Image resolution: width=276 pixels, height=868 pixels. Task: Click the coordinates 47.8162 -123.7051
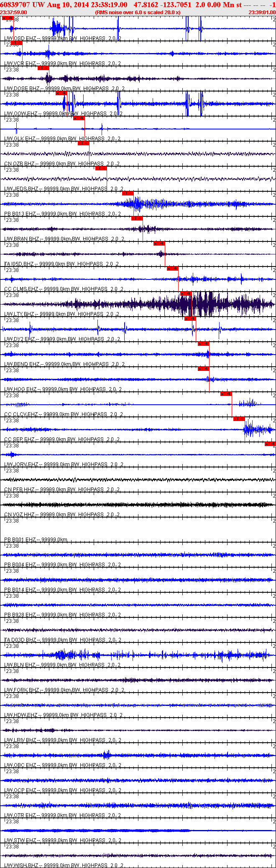click(x=162, y=5)
